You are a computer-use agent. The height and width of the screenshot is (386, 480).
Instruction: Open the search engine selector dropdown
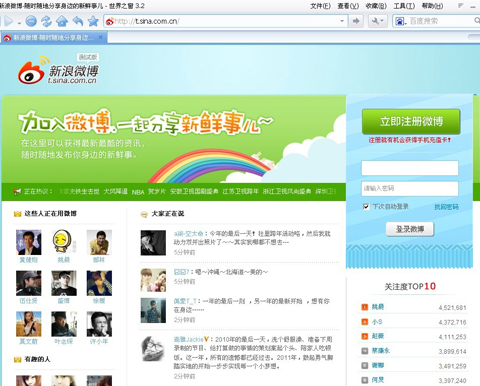pyautogui.click(x=400, y=22)
